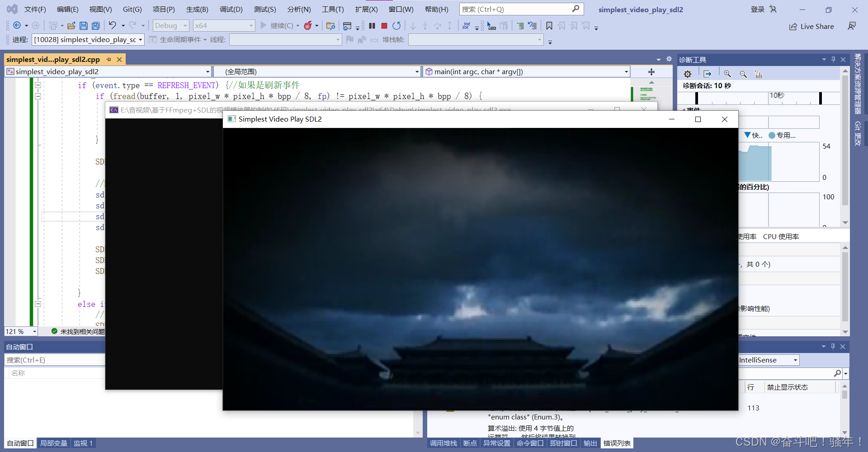Restart the debug session

(x=396, y=26)
